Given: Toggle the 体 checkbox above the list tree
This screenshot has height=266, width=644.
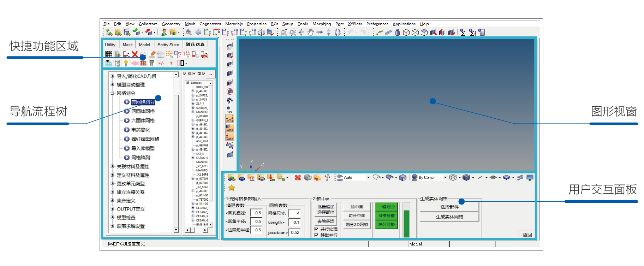Looking at the screenshot, I should click(185, 73).
